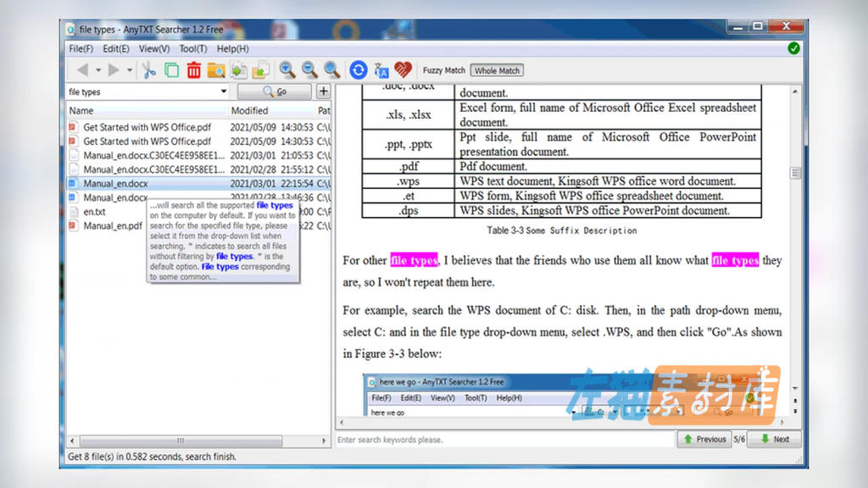Viewport: 868px width, 488px height.
Task: Click the Translate language icon
Action: pyautogui.click(x=381, y=70)
